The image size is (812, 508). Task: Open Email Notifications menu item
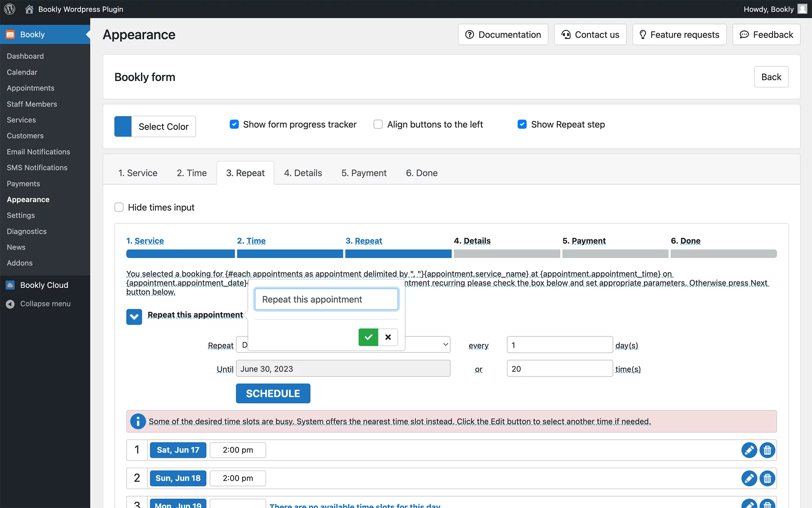coord(38,152)
